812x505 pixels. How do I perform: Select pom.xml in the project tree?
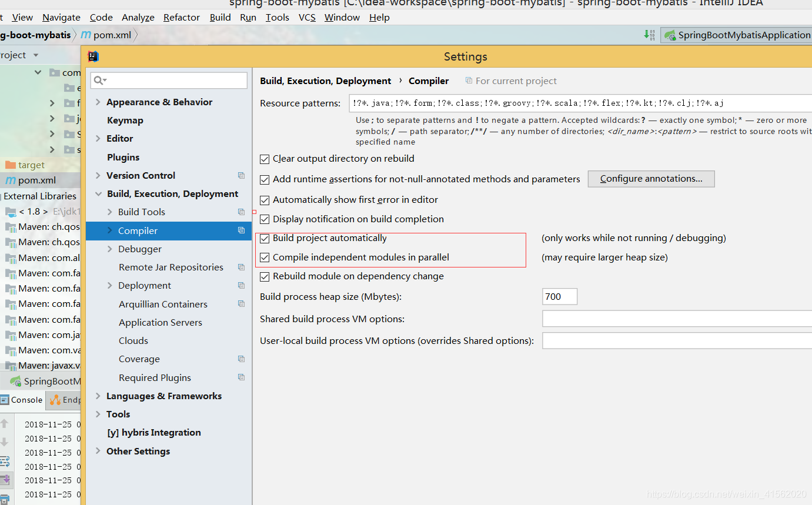37,180
